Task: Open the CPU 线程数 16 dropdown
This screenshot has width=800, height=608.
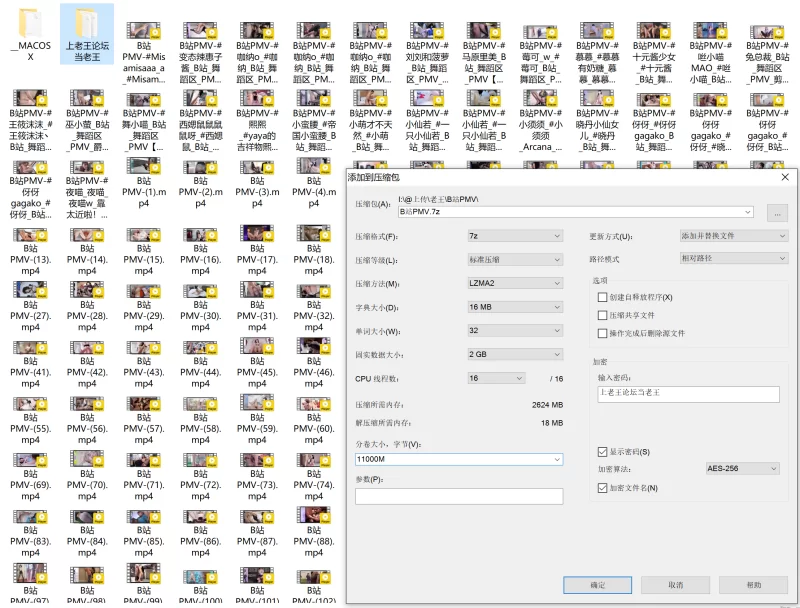Action: pyautogui.click(x=496, y=378)
